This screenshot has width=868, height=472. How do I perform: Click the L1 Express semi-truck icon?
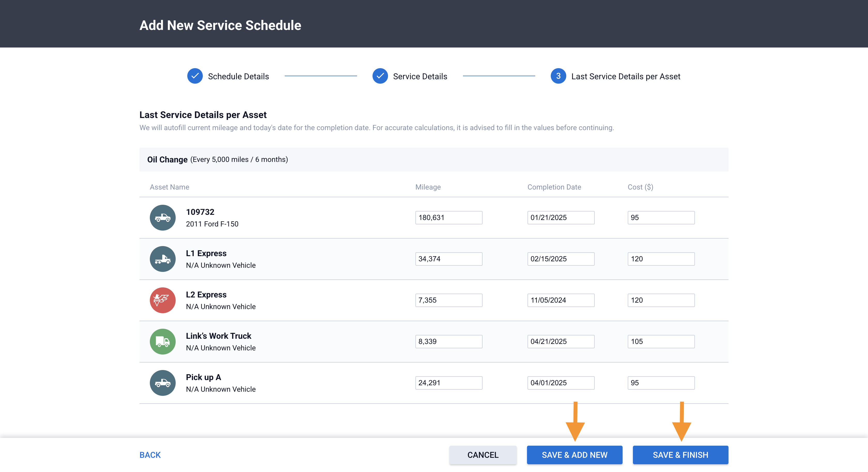pos(162,259)
